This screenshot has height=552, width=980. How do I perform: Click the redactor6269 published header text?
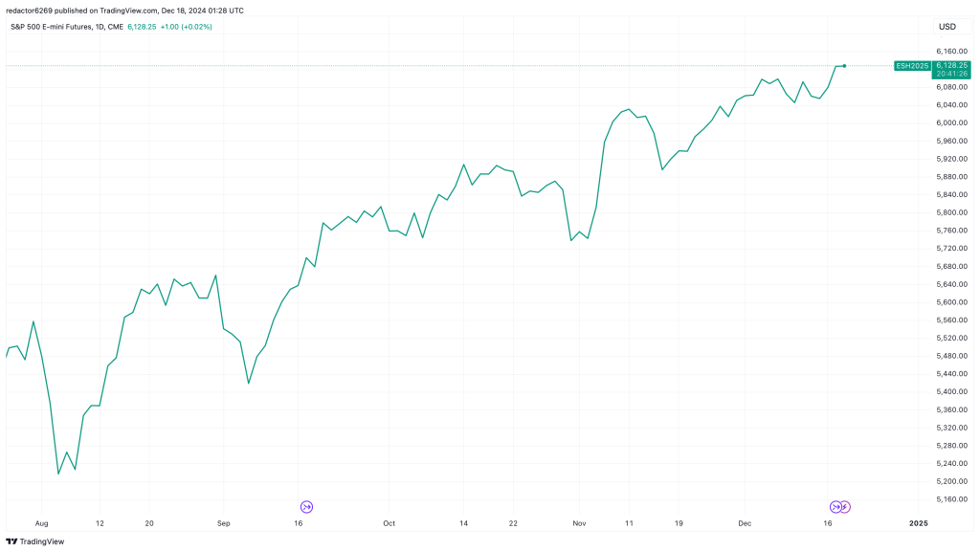124,11
